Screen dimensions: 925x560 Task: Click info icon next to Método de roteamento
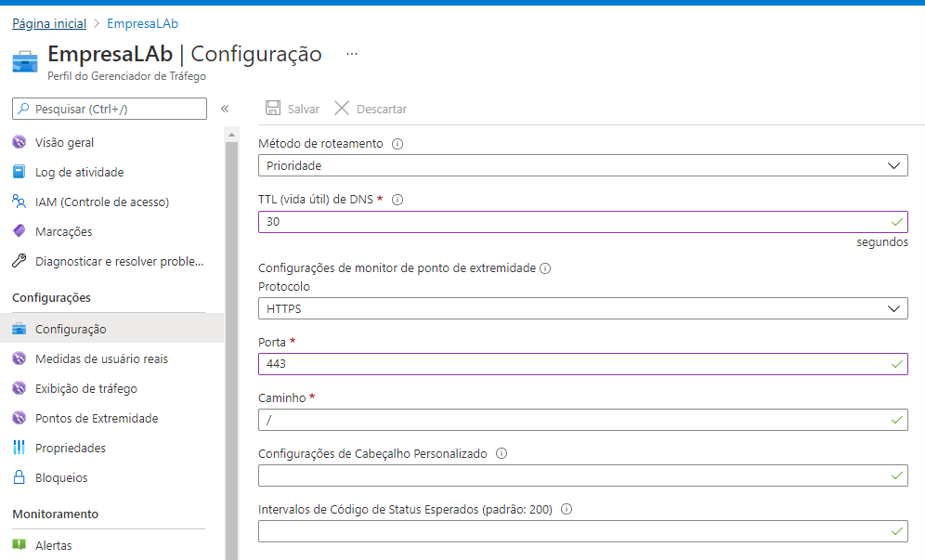click(397, 144)
